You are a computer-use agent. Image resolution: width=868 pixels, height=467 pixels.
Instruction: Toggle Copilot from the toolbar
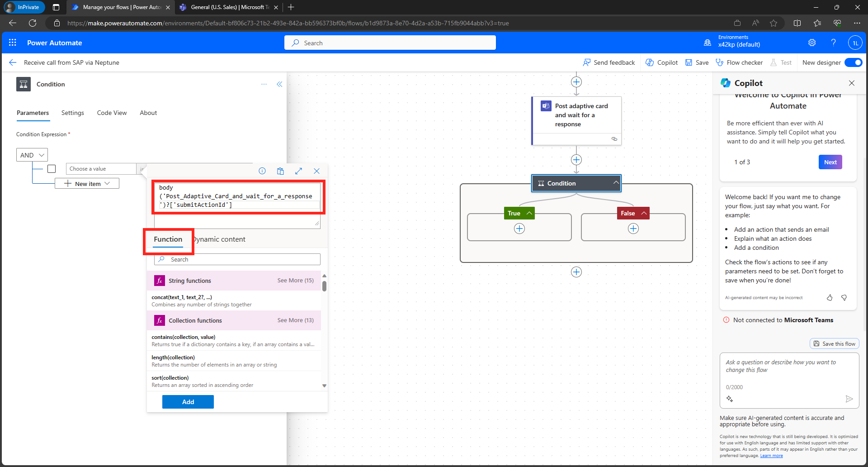(x=661, y=62)
